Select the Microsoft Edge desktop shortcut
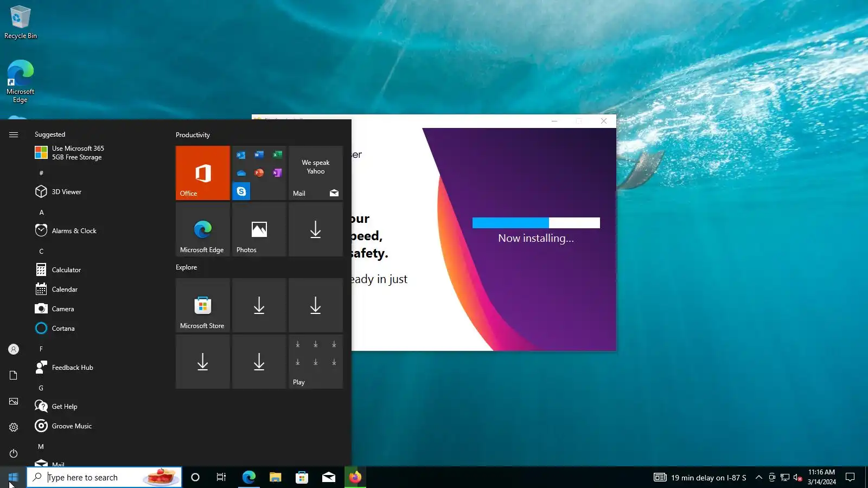 pyautogui.click(x=21, y=81)
